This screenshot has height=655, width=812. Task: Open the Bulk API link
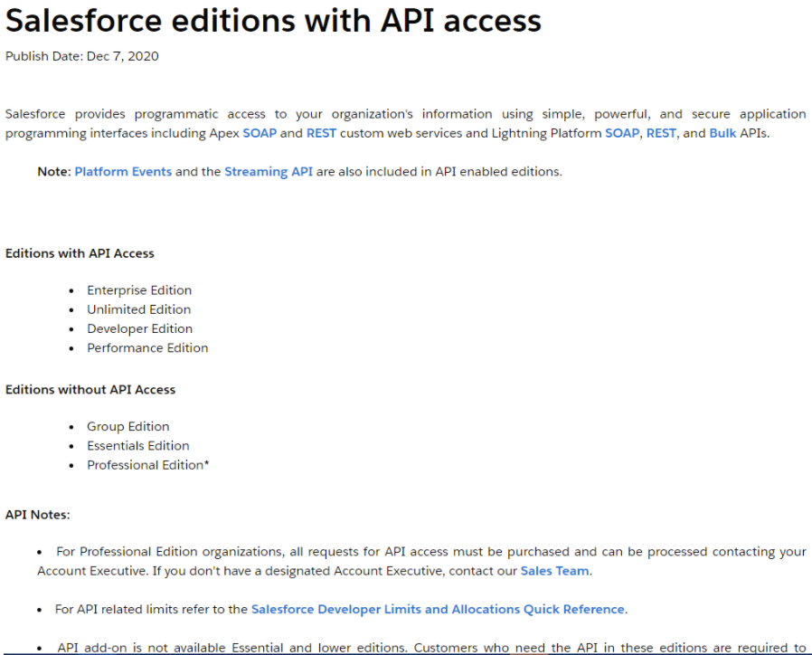pyautogui.click(x=722, y=133)
